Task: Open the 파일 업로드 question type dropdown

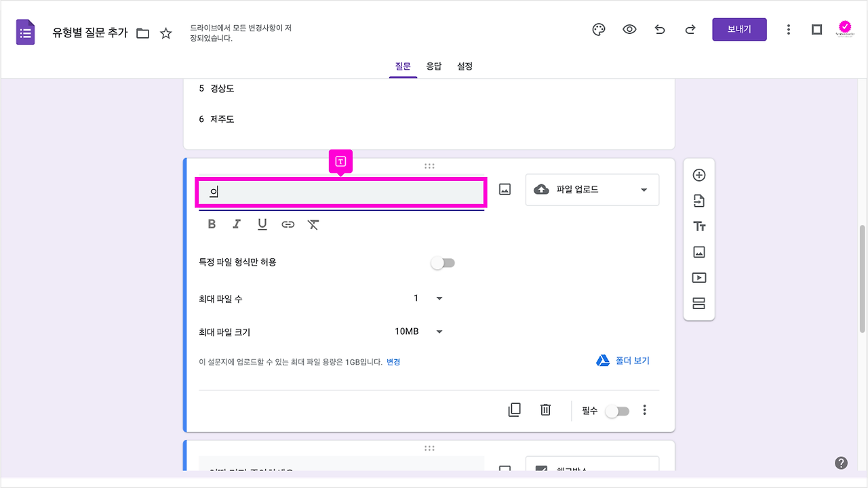Action: click(591, 189)
